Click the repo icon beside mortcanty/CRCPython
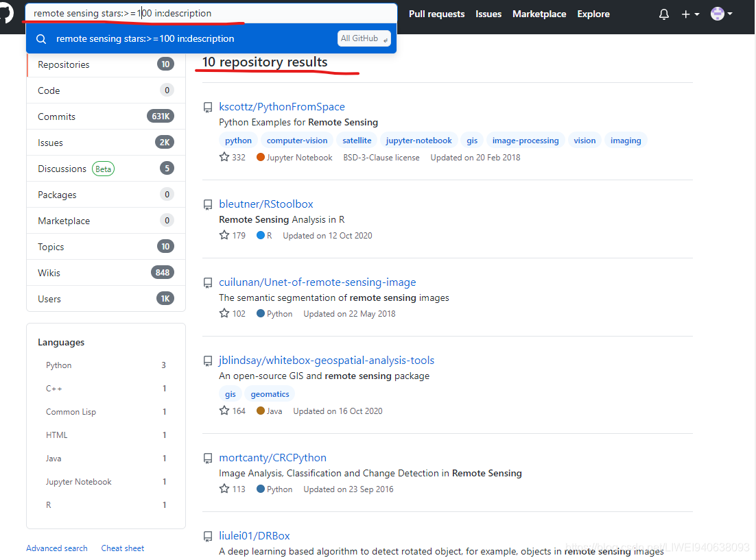756x560 pixels. [x=208, y=459]
